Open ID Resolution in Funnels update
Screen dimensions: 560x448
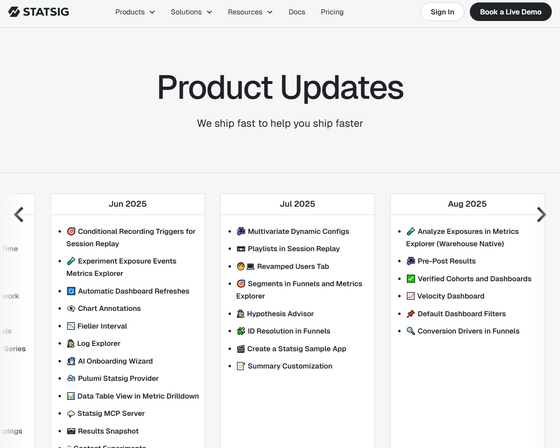(x=289, y=331)
